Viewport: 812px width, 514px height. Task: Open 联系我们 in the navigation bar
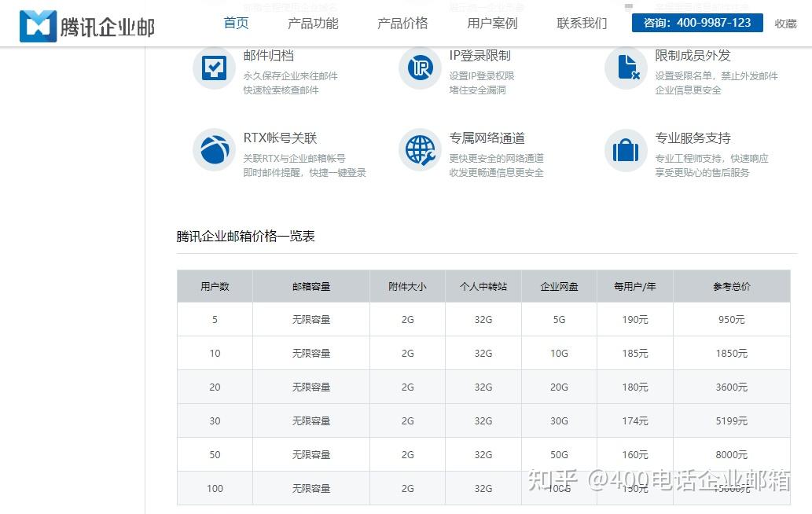tap(582, 24)
